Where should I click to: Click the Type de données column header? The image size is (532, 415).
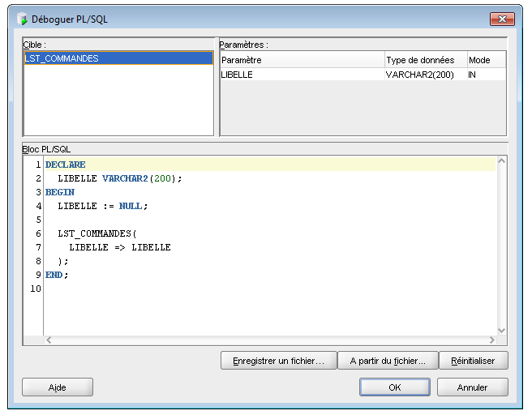click(x=424, y=60)
